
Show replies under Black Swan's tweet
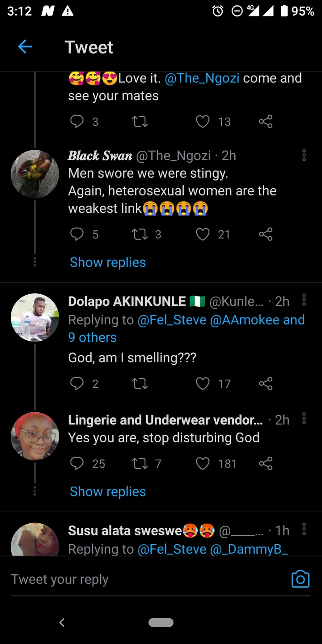(x=108, y=263)
